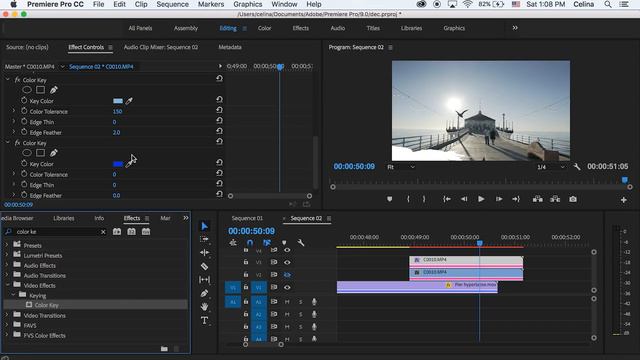Open 1/4 playback resolution dropdown

coord(551,167)
